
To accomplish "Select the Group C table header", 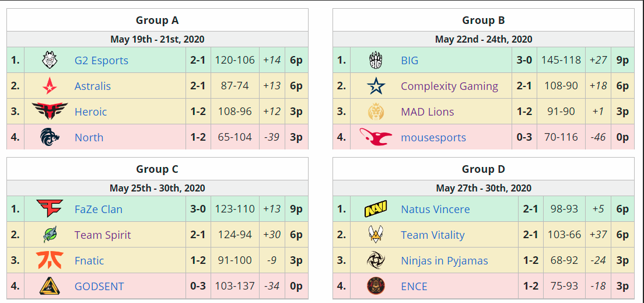I will point(157,169).
